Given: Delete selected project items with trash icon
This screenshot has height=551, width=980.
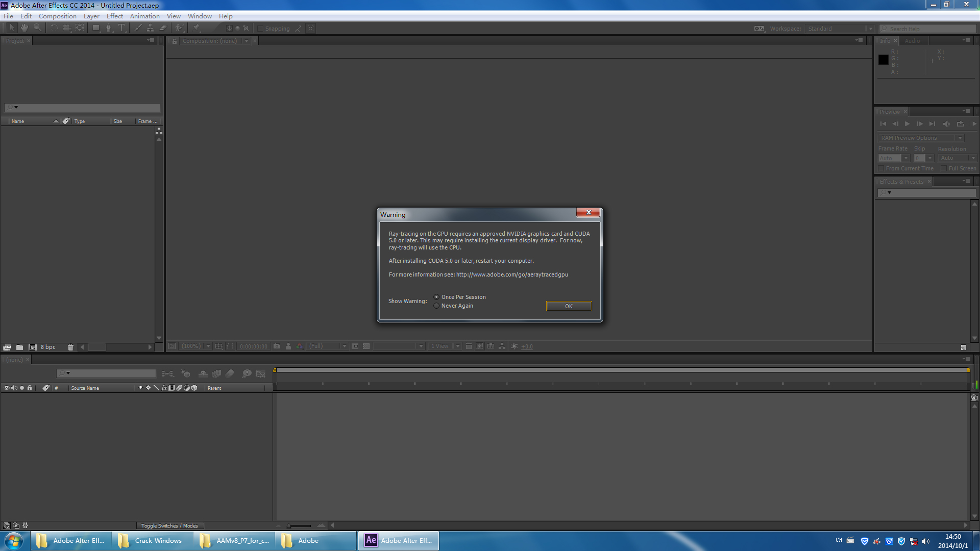Looking at the screenshot, I should (70, 347).
